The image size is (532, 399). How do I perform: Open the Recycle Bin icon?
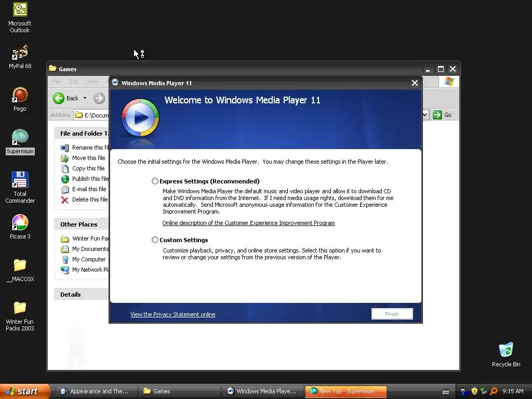click(506, 354)
